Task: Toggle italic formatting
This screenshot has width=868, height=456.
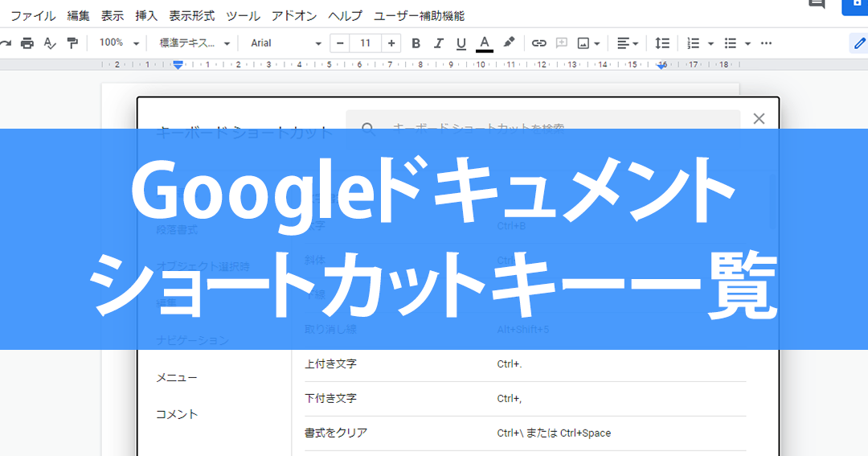Action: (439, 43)
